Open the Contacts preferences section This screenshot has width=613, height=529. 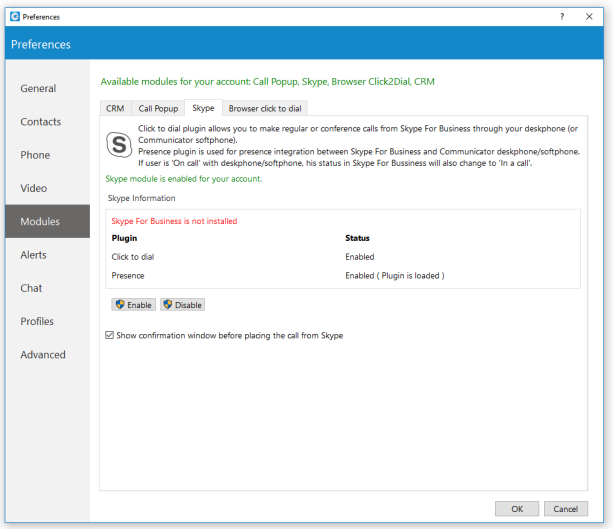47,122
